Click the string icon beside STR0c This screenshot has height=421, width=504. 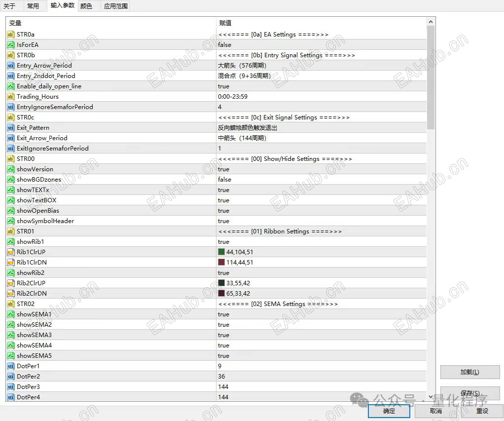click(x=11, y=117)
